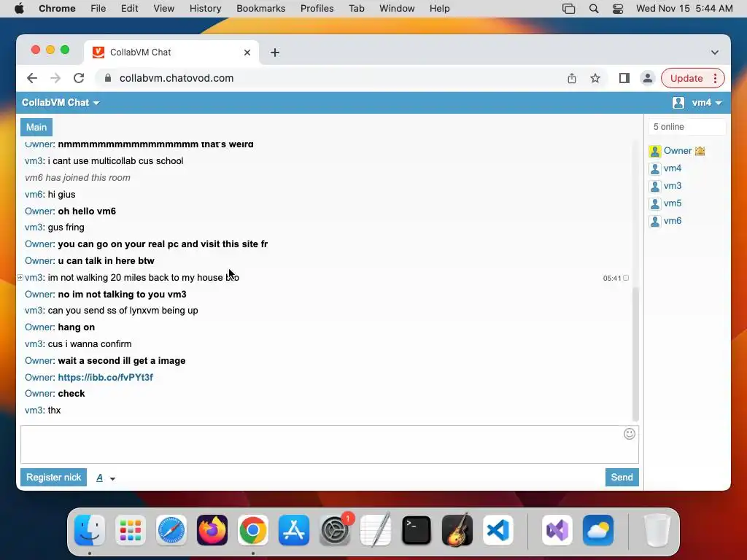The height and width of the screenshot is (560, 747).
Task: Click vm5 avatar icon in user list
Action: click(x=655, y=204)
